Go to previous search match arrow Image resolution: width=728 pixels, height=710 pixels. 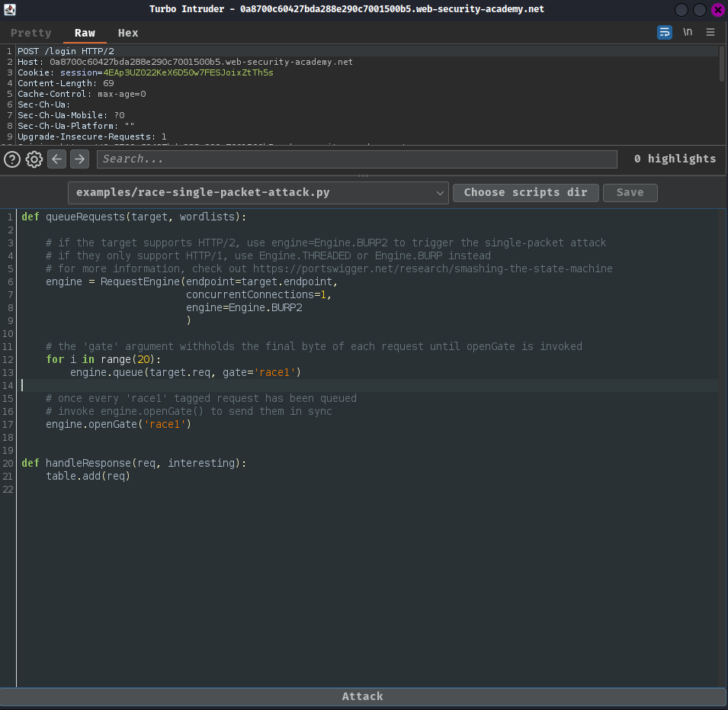(56, 159)
